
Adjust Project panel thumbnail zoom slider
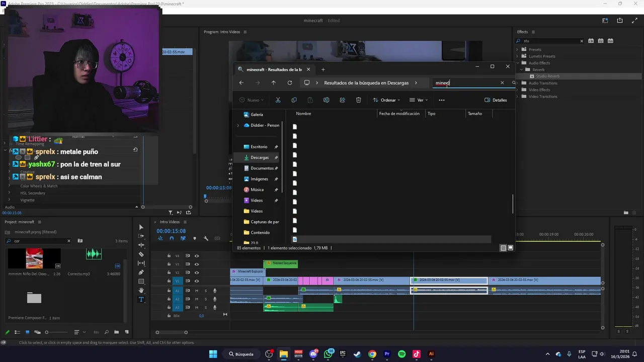[47, 332]
